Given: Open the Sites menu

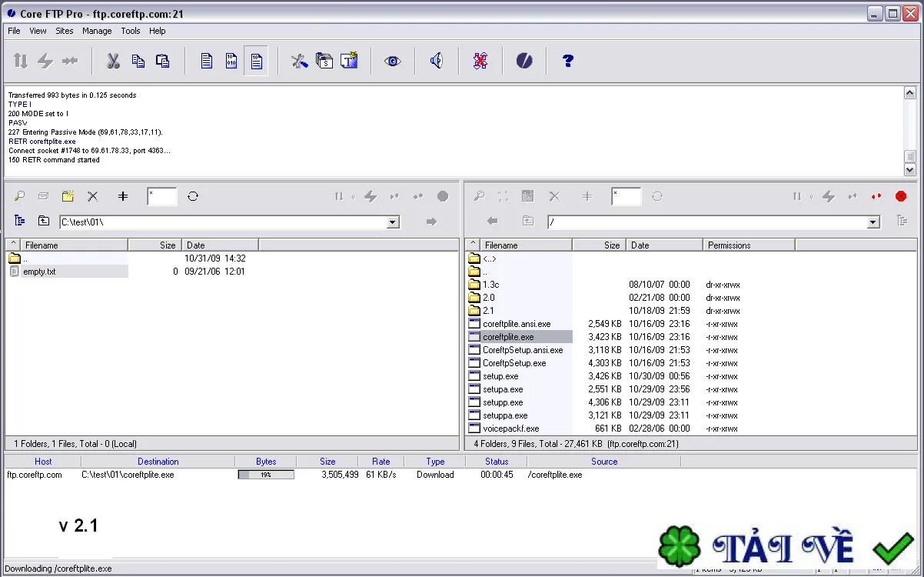Looking at the screenshot, I should click(65, 31).
